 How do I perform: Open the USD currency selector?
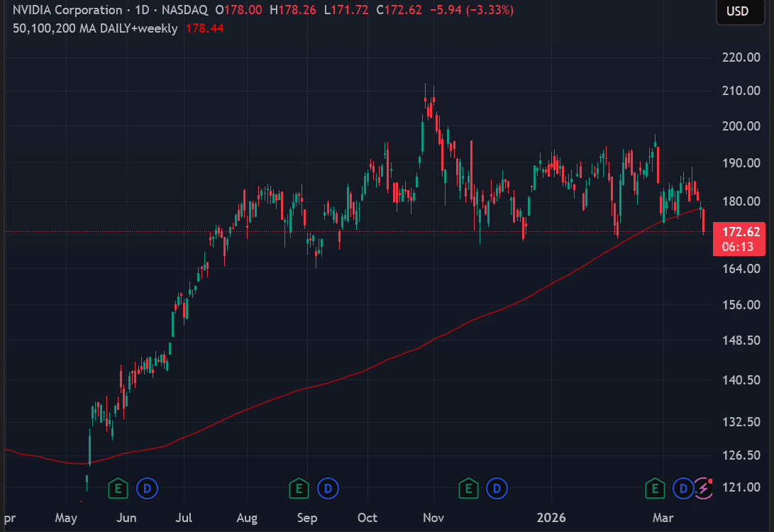(x=737, y=11)
